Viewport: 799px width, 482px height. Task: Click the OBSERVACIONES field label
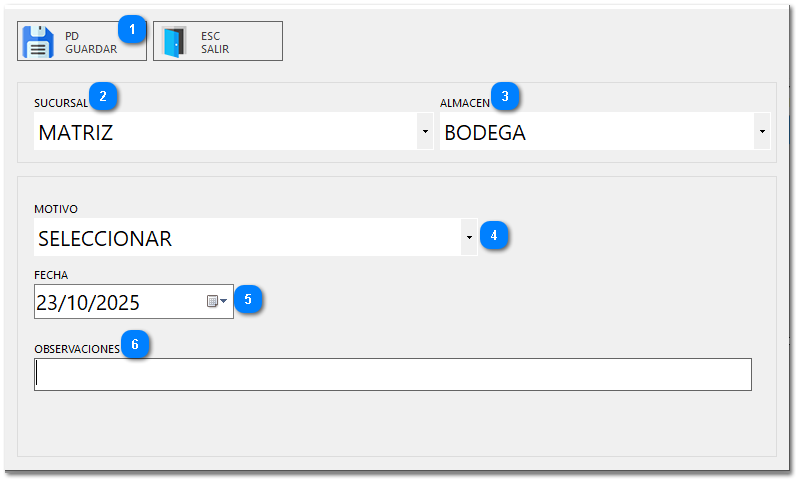(x=76, y=349)
